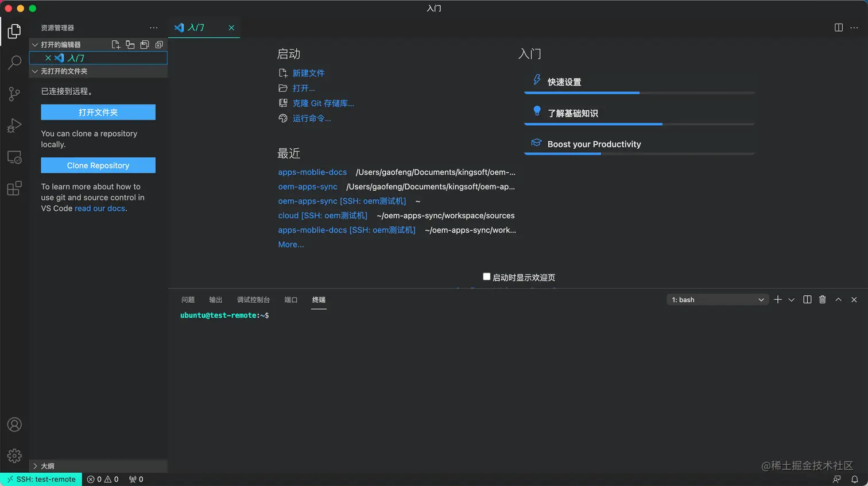Open the Manage gear icon
This screenshot has height=486, width=868.
point(14,456)
